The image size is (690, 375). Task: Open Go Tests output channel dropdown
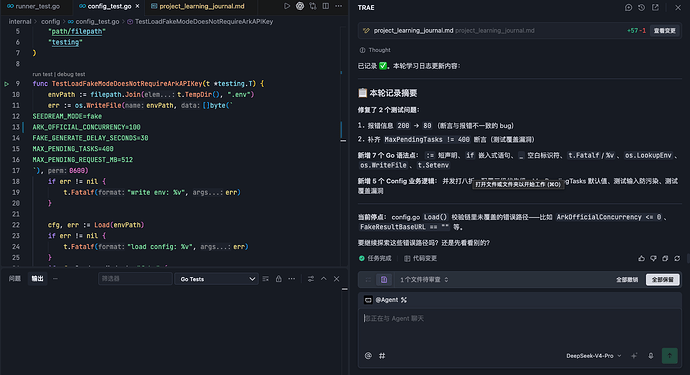tap(217, 279)
